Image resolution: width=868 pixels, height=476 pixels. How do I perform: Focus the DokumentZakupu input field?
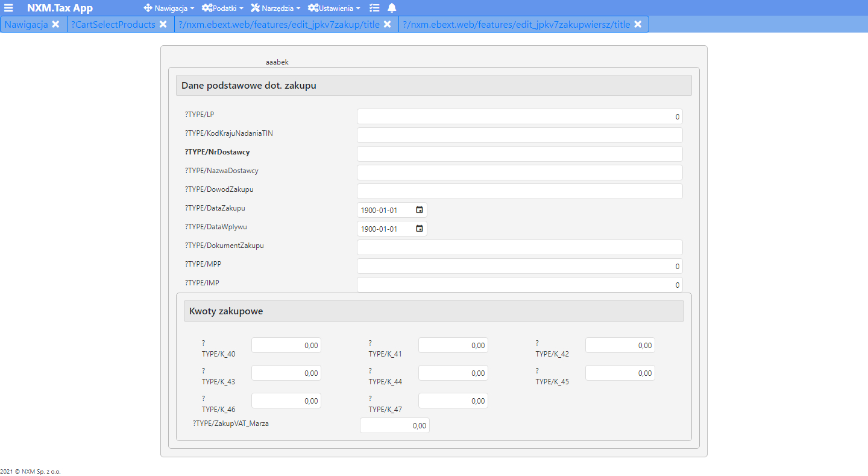520,247
